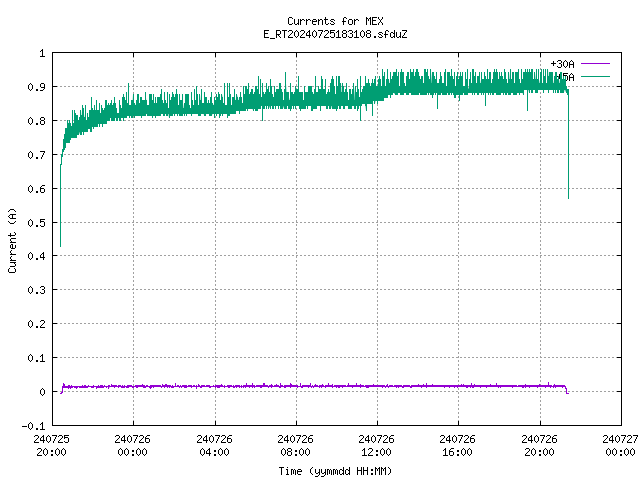The height and width of the screenshot is (480, 640).
Task: Click the purple +30A legend line sample
Action: click(595, 64)
